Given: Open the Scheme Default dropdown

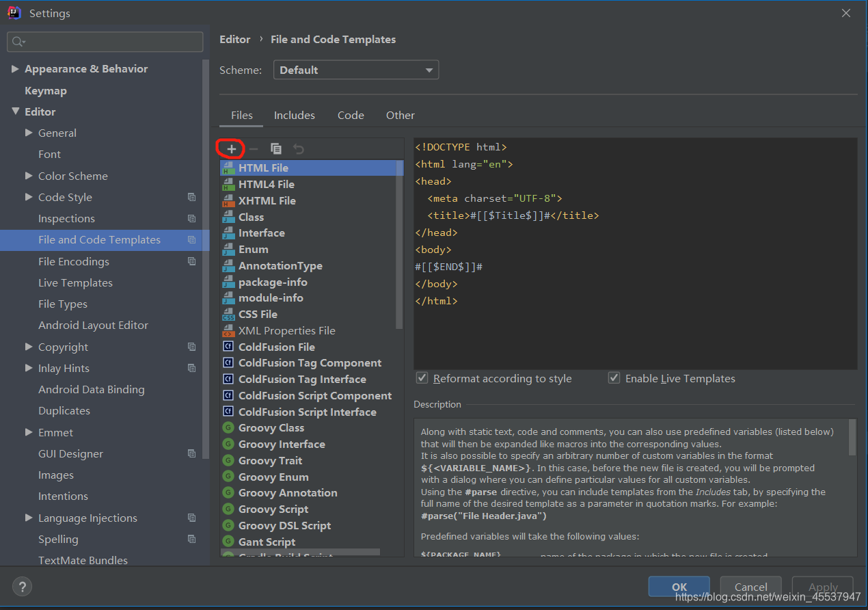Looking at the screenshot, I should 356,70.
